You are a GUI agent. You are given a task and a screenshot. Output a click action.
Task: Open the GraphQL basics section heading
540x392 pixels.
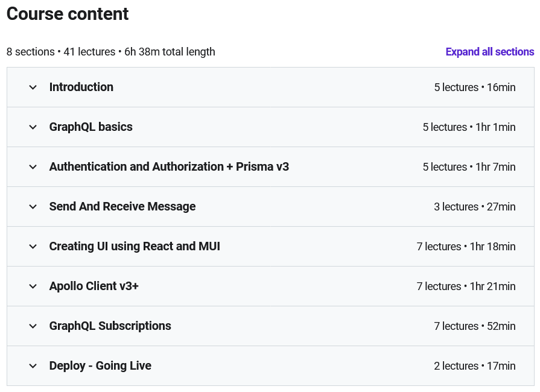91,127
